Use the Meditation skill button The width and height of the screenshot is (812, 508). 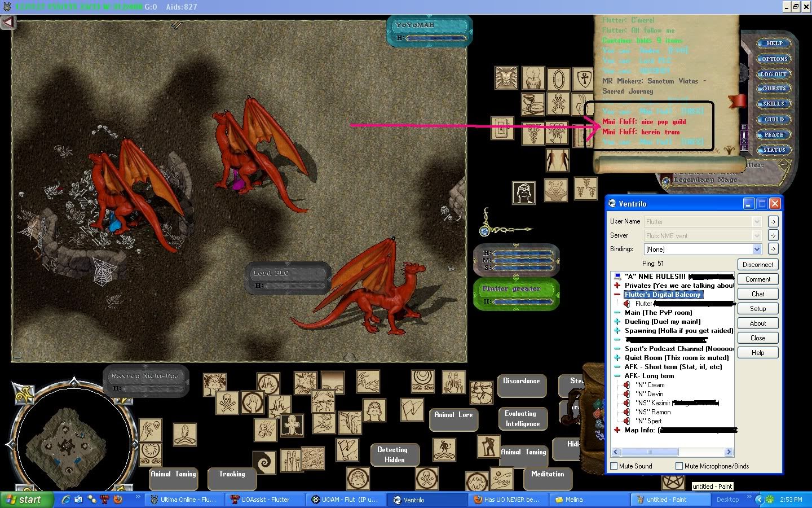(548, 479)
